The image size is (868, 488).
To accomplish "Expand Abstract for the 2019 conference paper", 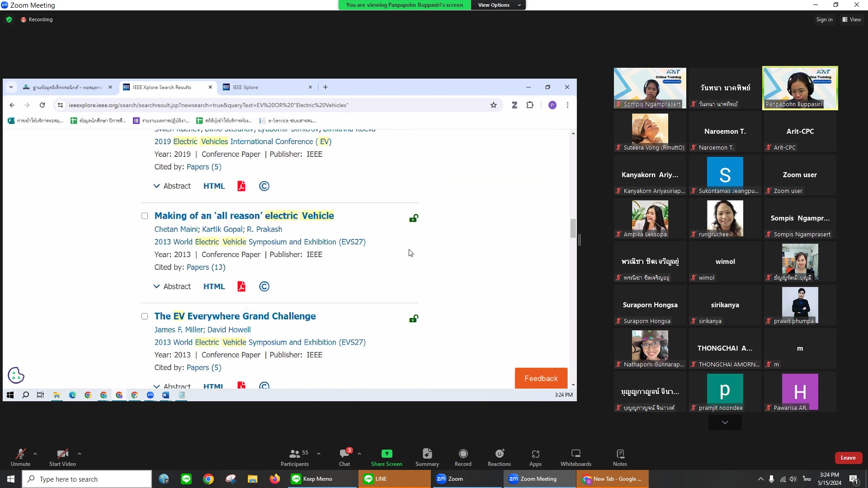I will (x=172, y=186).
